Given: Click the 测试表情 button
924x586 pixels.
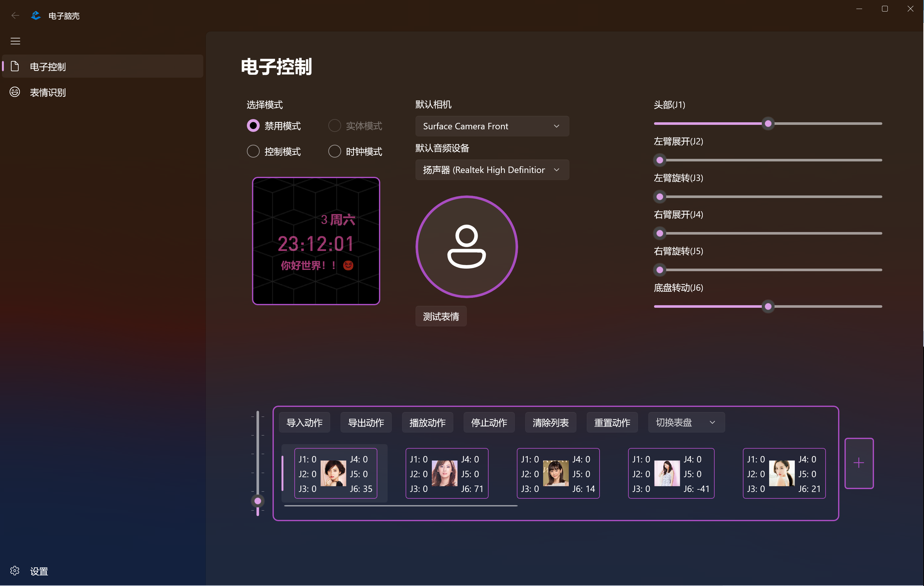Looking at the screenshot, I should coord(441,316).
